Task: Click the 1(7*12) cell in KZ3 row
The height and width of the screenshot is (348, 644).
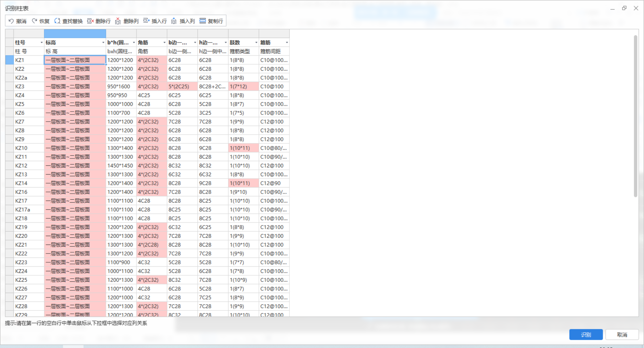Action: pos(244,86)
